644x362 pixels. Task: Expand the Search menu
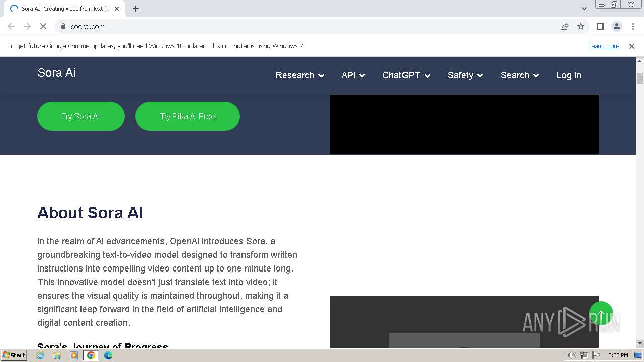coord(520,75)
